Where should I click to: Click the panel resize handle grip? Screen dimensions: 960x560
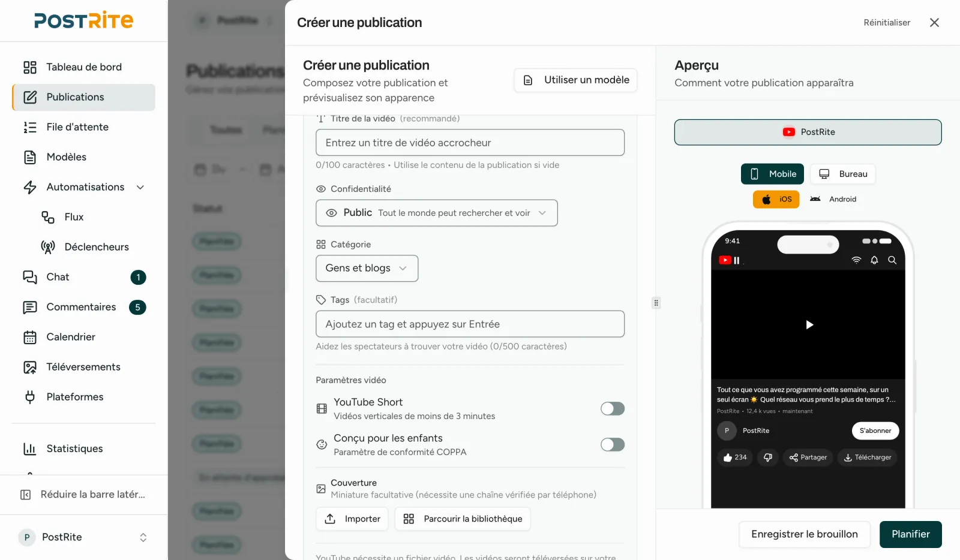[656, 303]
